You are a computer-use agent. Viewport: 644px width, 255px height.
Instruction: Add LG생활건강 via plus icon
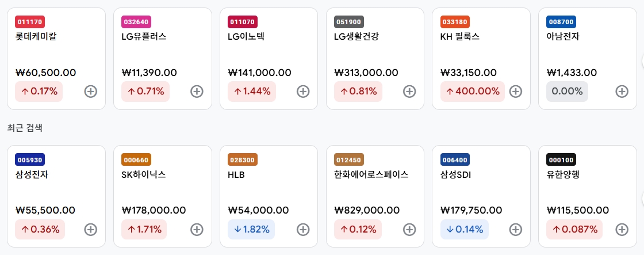(x=409, y=92)
